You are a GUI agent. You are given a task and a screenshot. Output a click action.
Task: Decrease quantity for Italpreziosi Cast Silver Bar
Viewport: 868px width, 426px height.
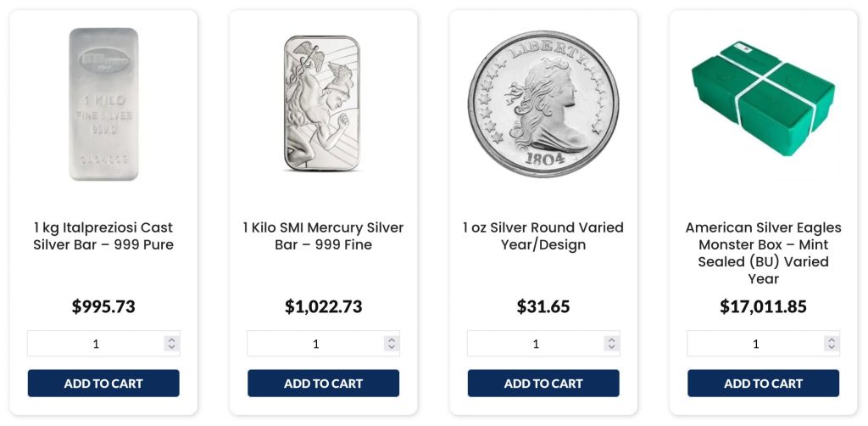point(172,347)
